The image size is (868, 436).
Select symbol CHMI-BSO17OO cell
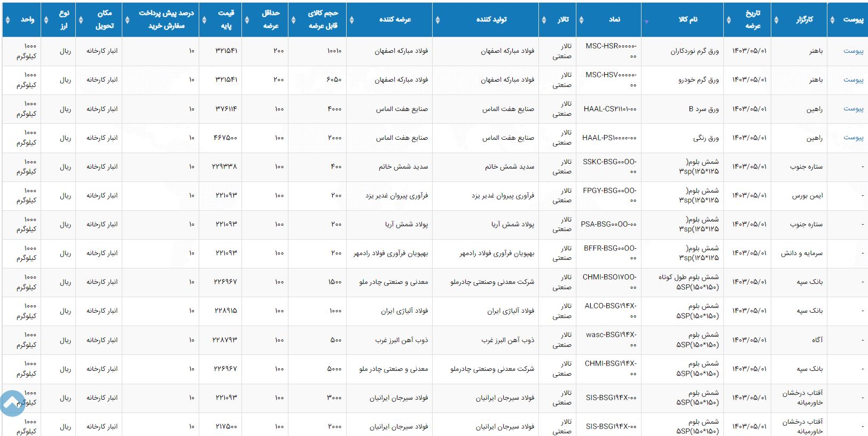(609, 282)
